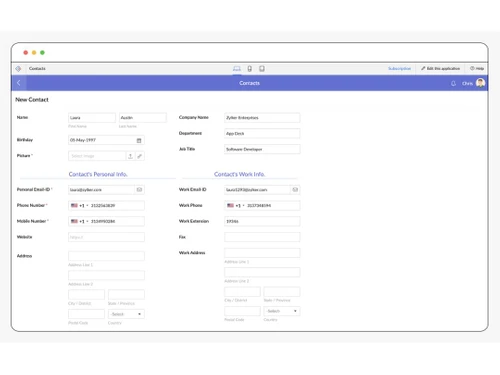Click envelope icon in Work Email field
The image size is (500, 375).
pos(295,190)
